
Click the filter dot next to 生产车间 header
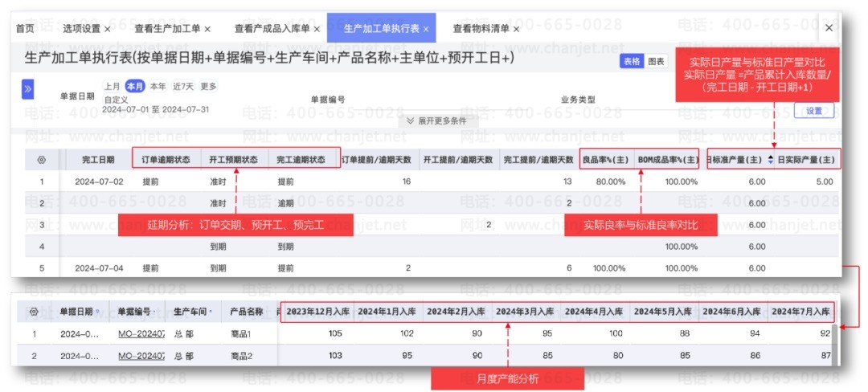pos(211,312)
